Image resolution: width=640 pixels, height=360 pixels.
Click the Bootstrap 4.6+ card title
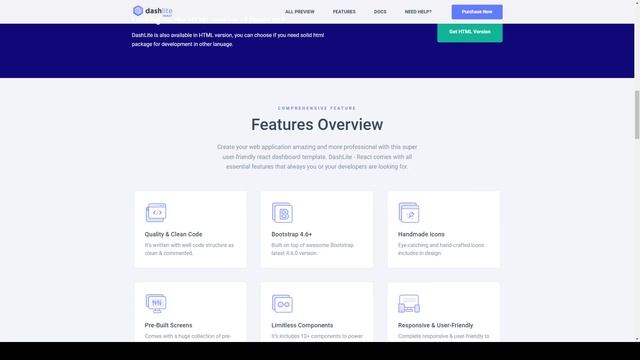[x=291, y=234]
